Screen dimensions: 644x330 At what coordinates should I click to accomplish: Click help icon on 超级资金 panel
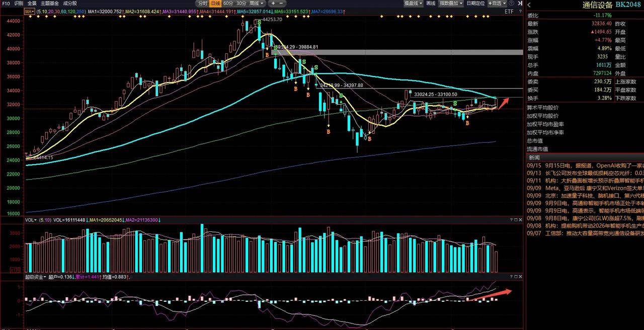(511, 277)
